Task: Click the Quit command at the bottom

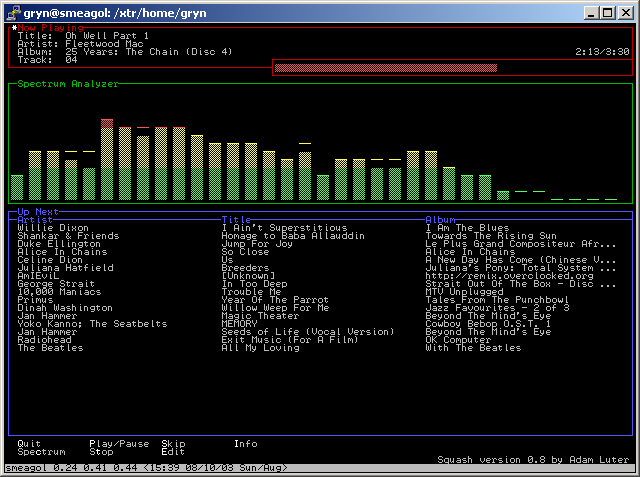Action: click(x=29, y=443)
